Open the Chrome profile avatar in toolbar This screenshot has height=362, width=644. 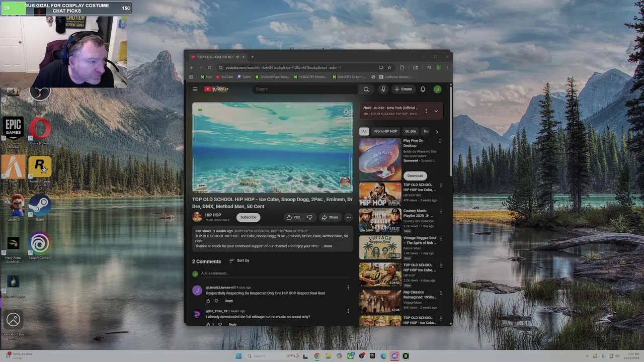[x=438, y=67]
